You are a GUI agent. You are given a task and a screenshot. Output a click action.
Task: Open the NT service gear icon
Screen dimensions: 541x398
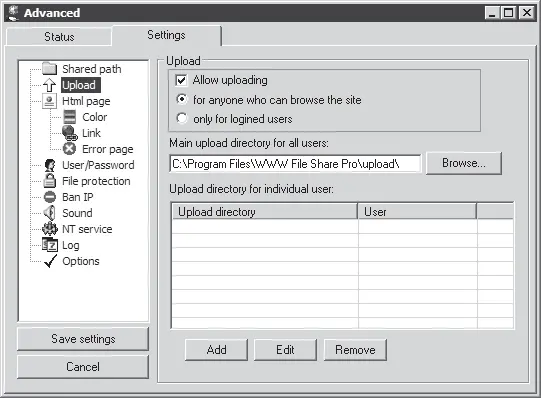coord(50,229)
